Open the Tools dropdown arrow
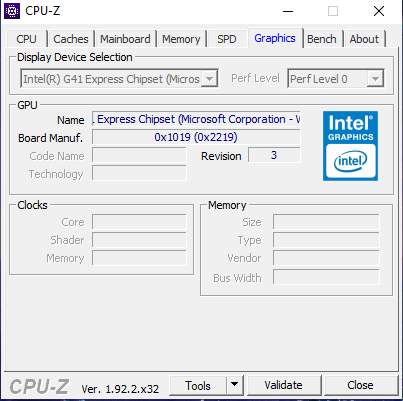403x401 pixels. coord(235,385)
